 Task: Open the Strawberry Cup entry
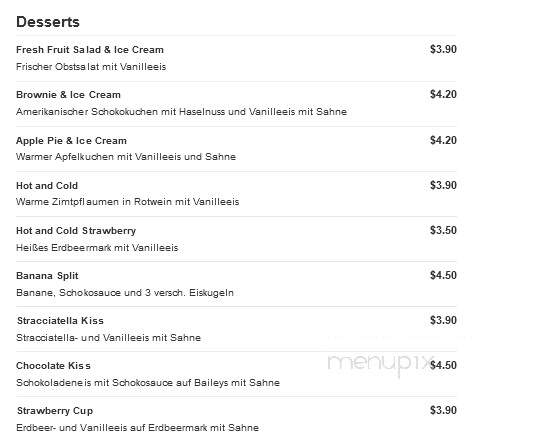(x=55, y=411)
